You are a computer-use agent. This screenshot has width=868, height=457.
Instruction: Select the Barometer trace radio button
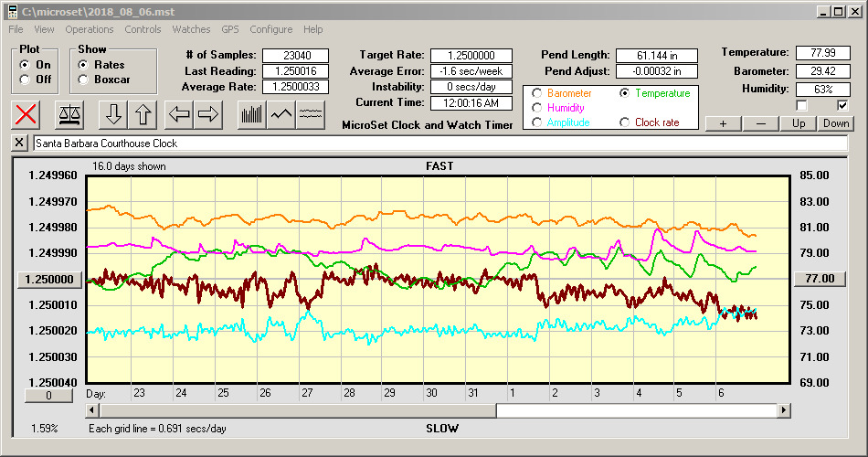pos(536,93)
